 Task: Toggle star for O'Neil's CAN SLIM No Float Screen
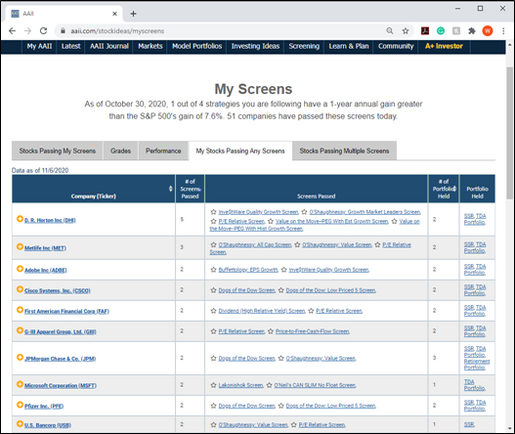pos(269,385)
